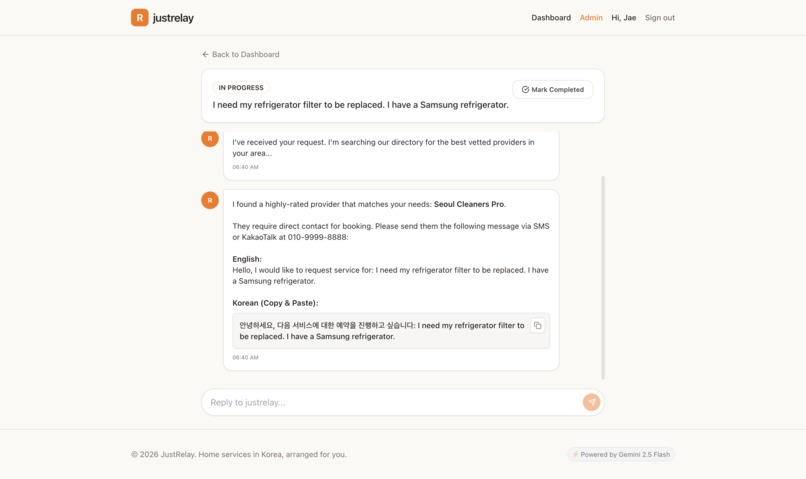Open the Dashboard nav item
Image resolution: width=806 pixels, height=479 pixels.
551,17
